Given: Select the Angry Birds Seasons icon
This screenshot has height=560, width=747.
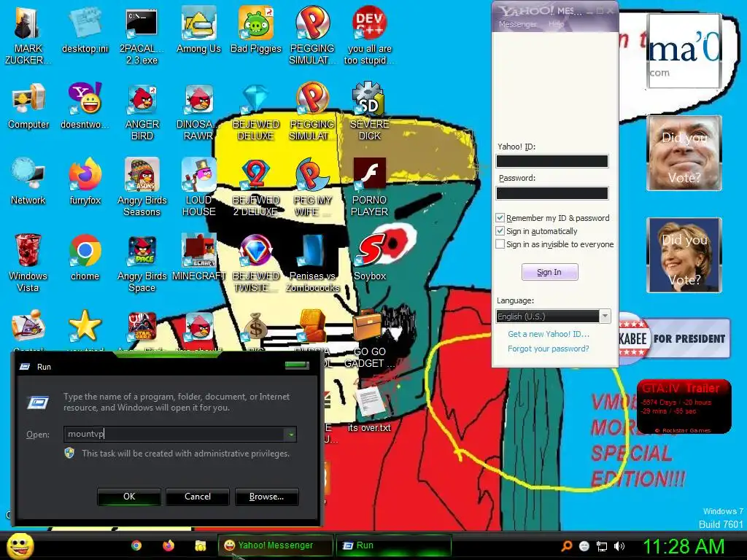Looking at the screenshot, I should pyautogui.click(x=142, y=187).
